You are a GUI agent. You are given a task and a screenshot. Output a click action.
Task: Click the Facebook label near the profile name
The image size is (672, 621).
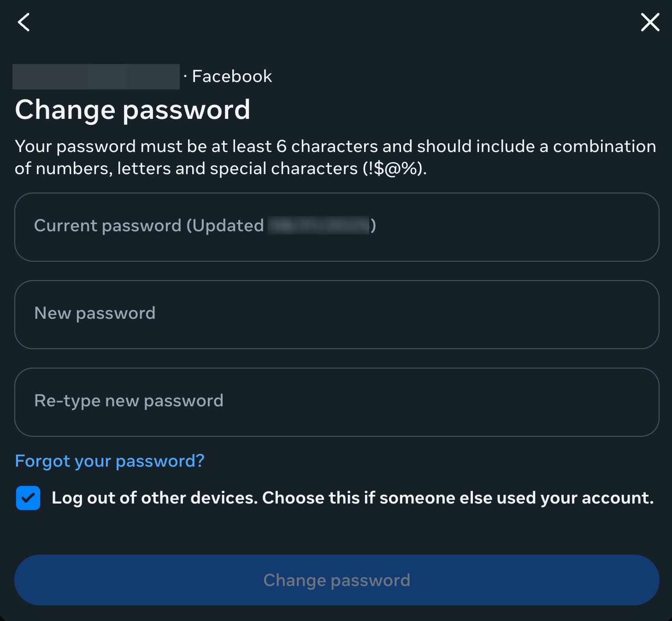pyautogui.click(x=231, y=76)
